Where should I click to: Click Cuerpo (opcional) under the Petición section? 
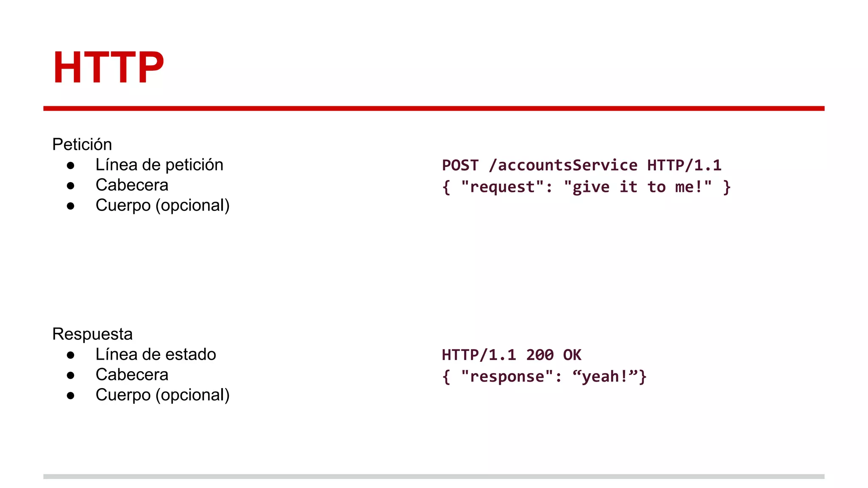[x=162, y=205]
